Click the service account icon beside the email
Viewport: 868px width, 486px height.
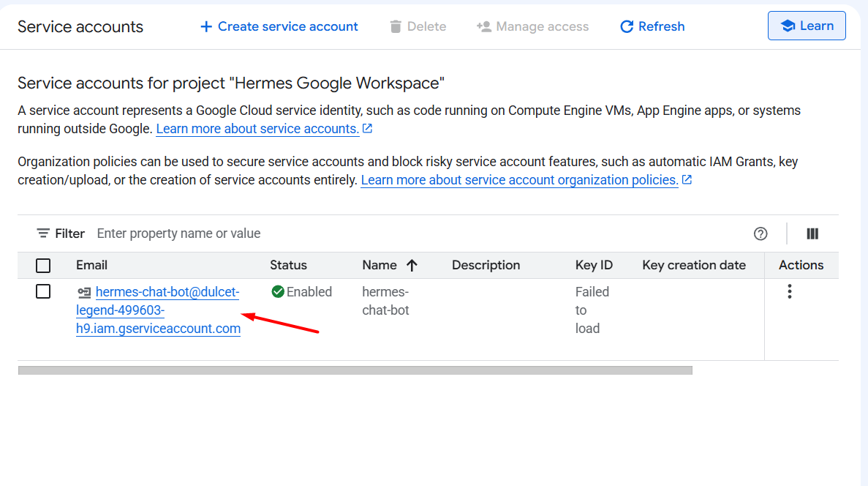(x=84, y=293)
